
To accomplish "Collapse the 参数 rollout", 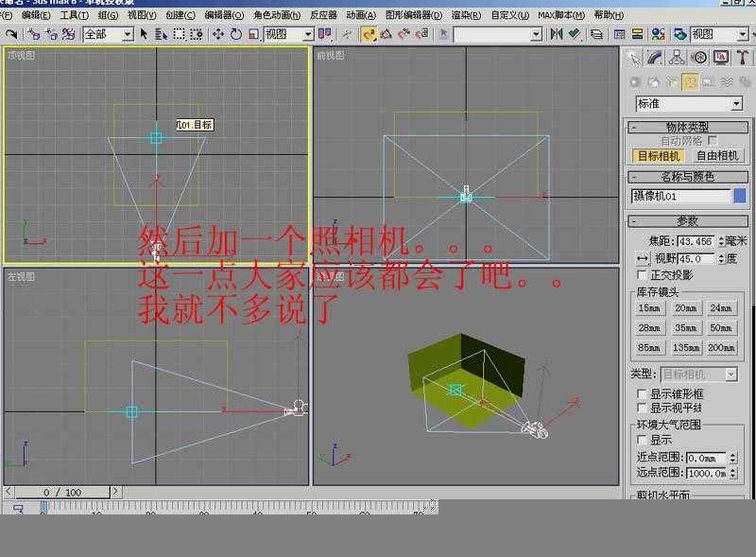I will [688, 221].
